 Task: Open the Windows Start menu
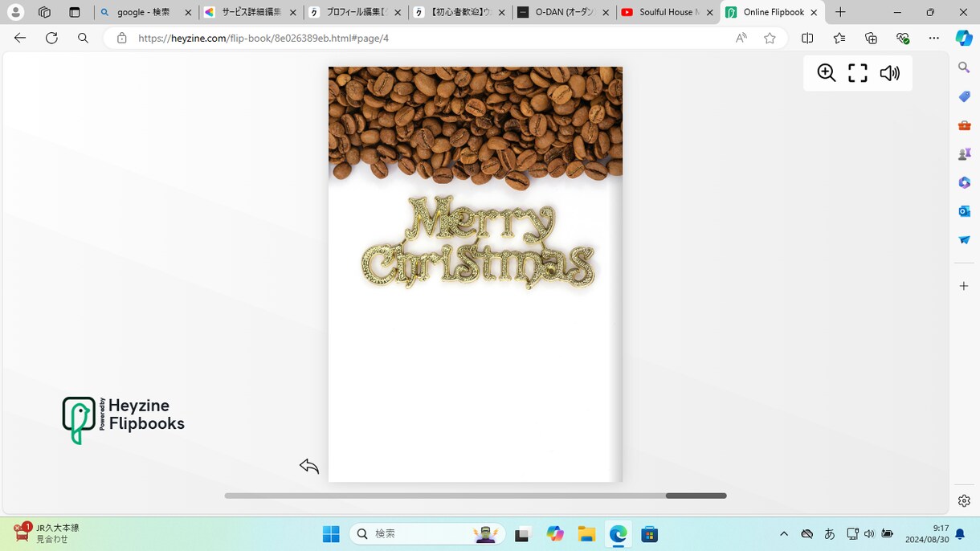[x=331, y=534]
